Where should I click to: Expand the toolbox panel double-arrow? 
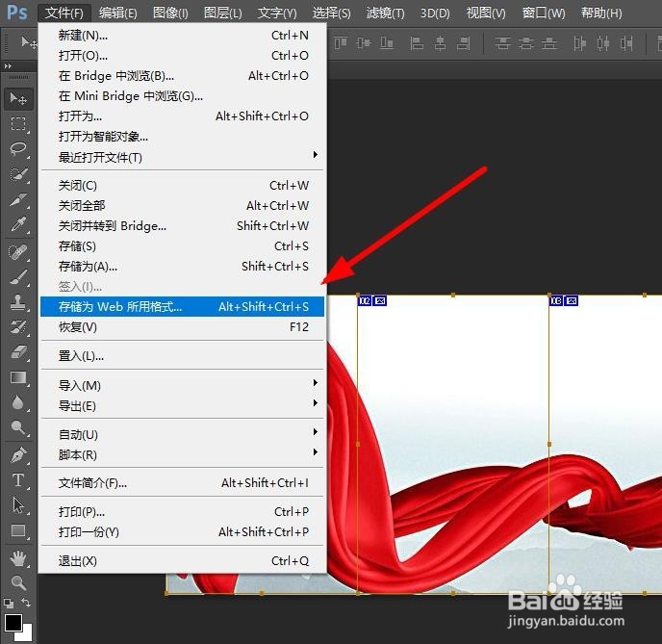[x=8, y=65]
